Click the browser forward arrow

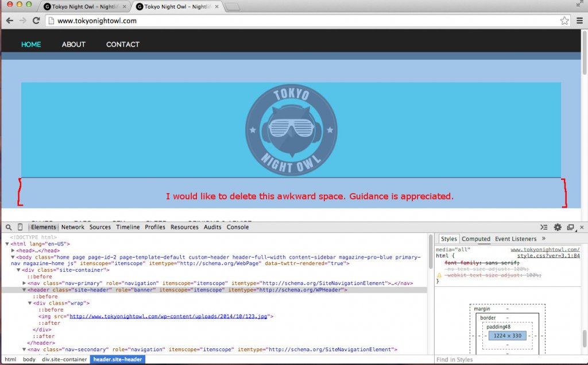(x=23, y=21)
